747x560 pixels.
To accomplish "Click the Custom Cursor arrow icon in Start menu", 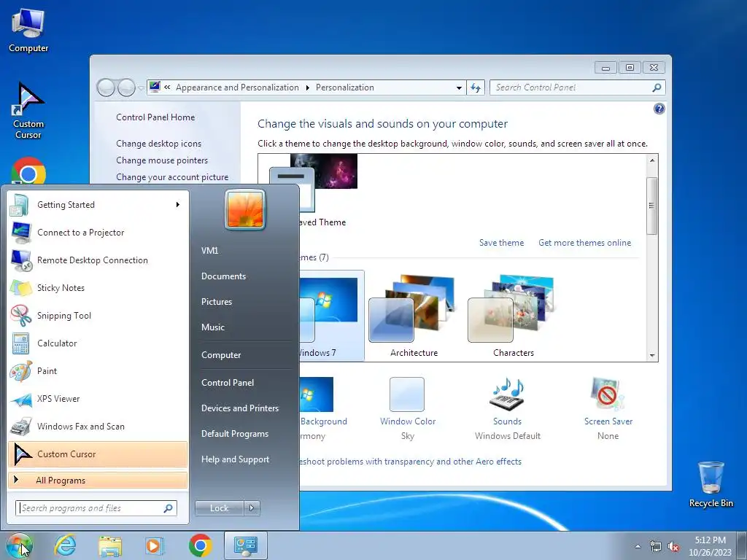I will (x=21, y=454).
